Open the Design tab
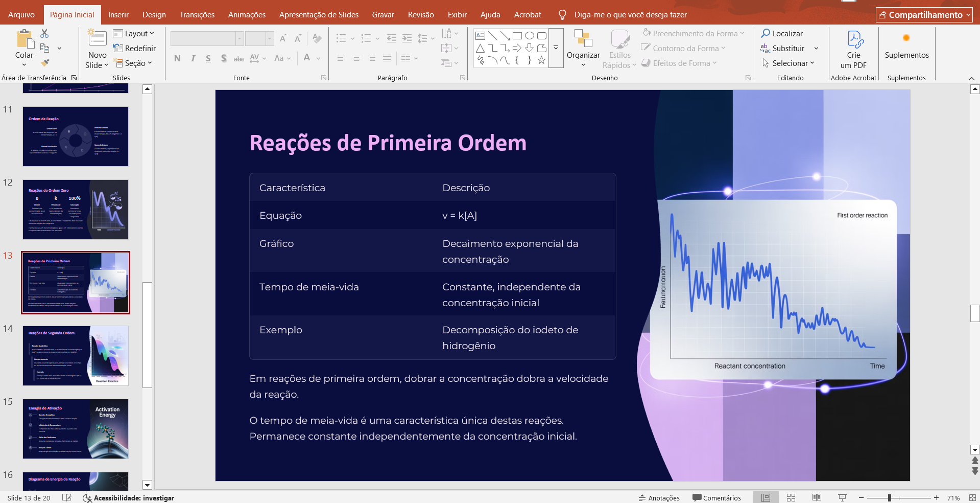Screen dimensions: 980x503 click(154, 15)
